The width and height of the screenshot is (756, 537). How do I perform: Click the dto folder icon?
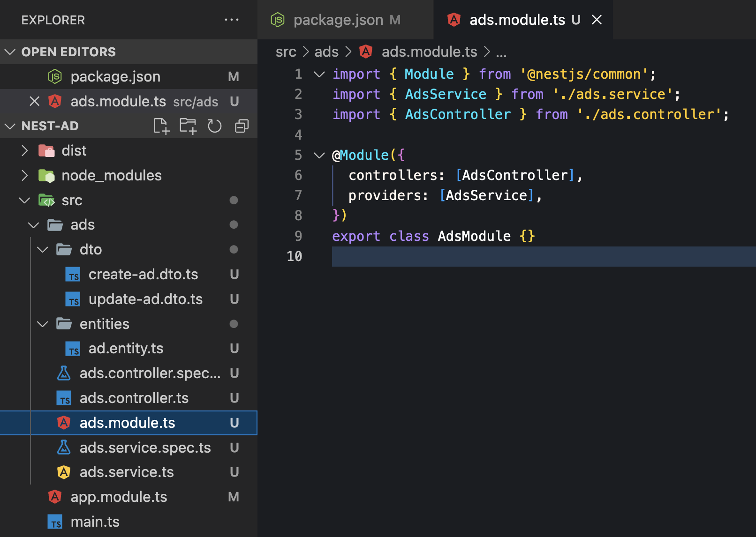coord(64,249)
